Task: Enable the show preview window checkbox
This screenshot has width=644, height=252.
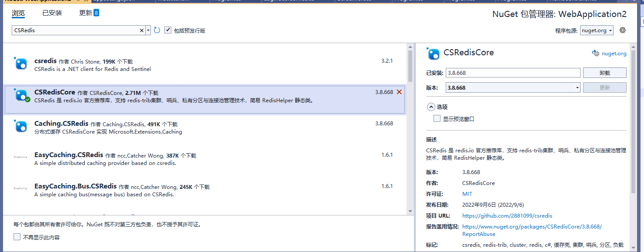Action: tap(437, 118)
